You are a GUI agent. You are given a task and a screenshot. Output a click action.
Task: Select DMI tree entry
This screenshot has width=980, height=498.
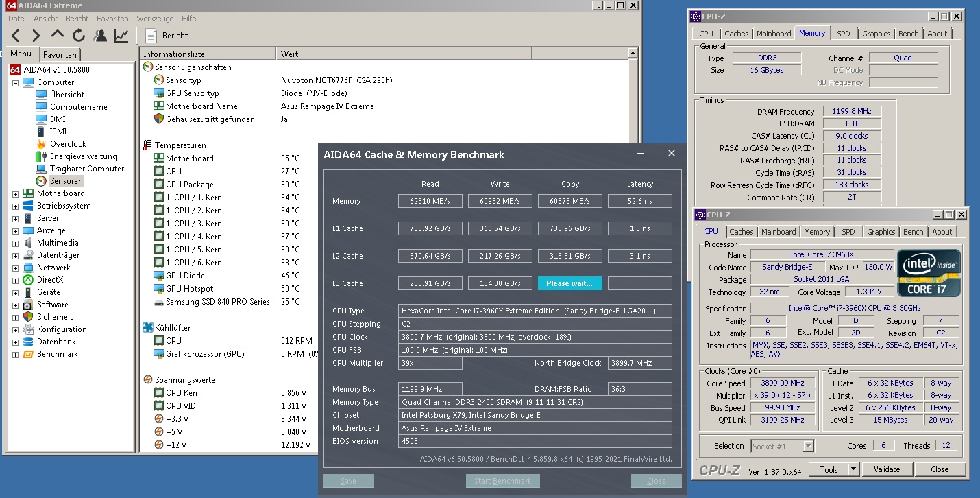pos(58,119)
